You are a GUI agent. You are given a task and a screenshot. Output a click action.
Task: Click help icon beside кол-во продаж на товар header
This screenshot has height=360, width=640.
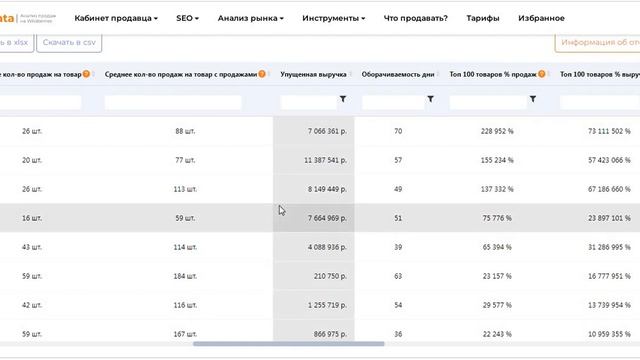86,74
